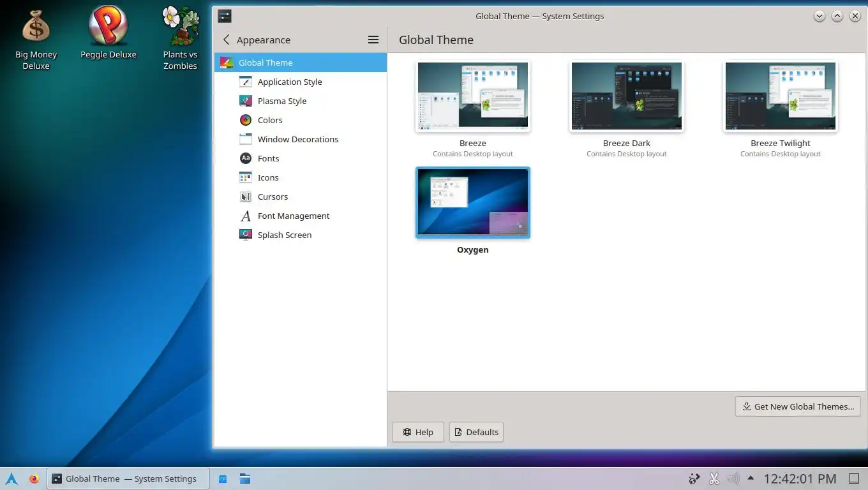Open Window Decorations settings
Screen dimensions: 868x490
coord(300,139)
